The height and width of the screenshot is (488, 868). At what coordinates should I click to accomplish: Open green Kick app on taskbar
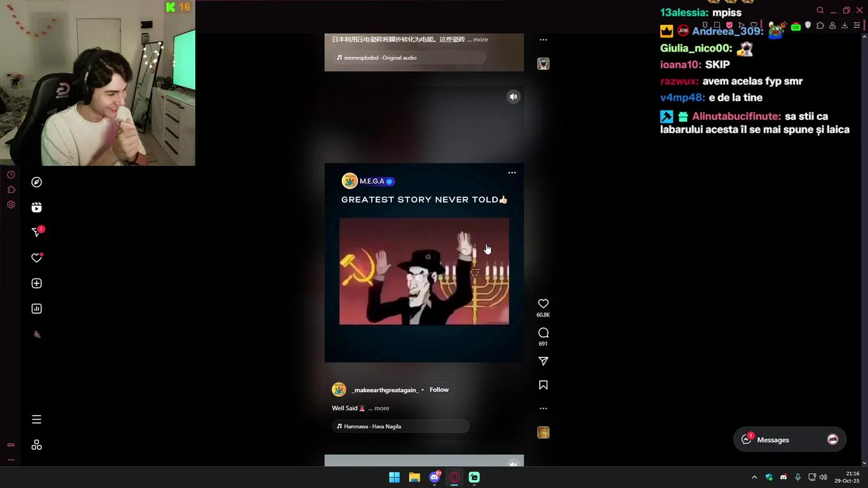click(x=474, y=478)
